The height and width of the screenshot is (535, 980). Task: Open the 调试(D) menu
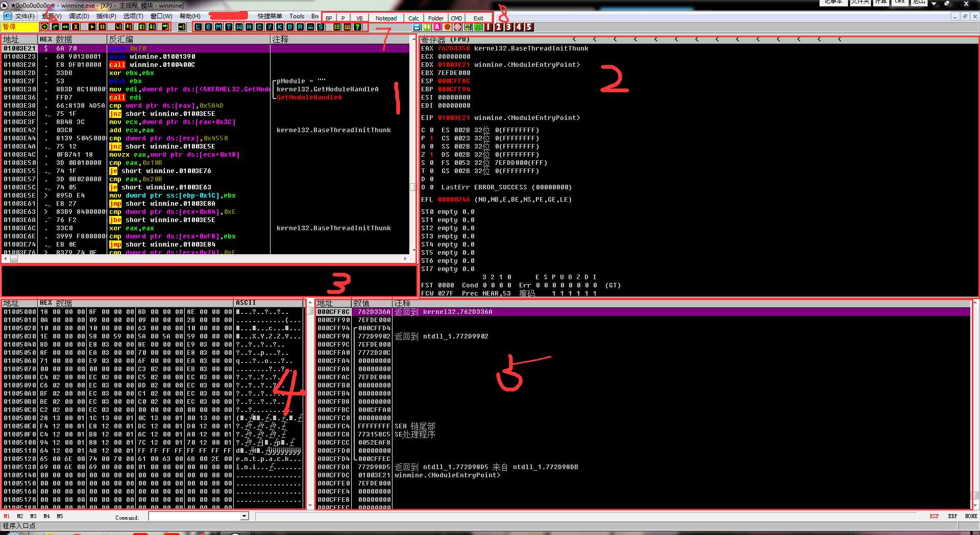79,16
